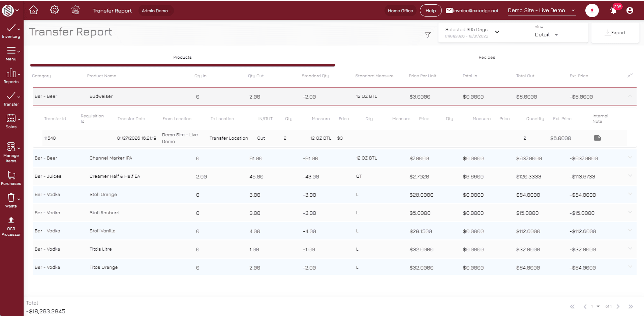The image size is (644, 316).
Task: Open OCR Processor in sidebar
Action: tap(11, 226)
